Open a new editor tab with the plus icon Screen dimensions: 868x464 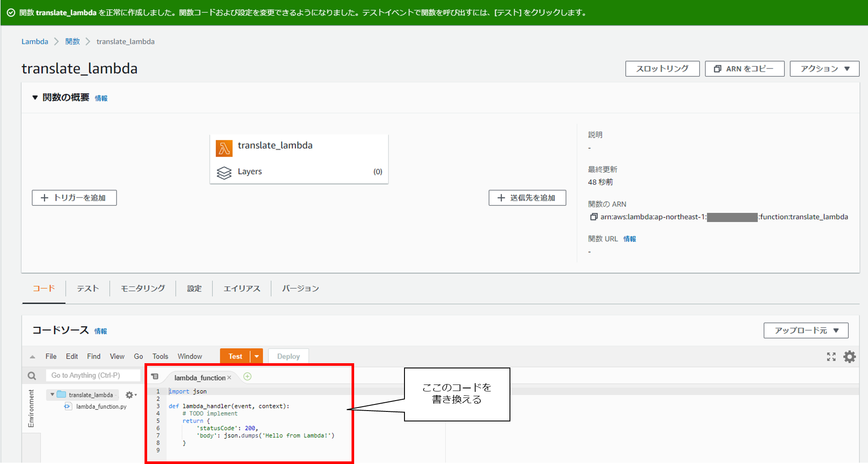click(x=247, y=376)
